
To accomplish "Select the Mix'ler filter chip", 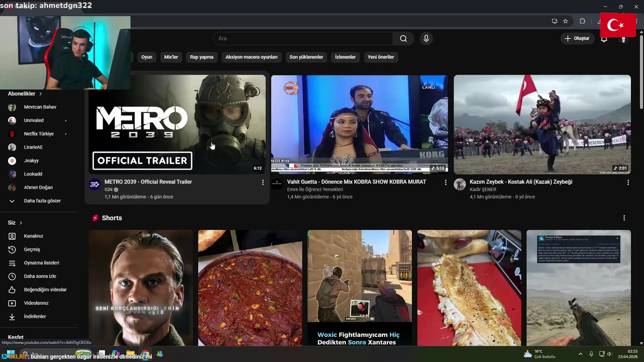I will (171, 57).
